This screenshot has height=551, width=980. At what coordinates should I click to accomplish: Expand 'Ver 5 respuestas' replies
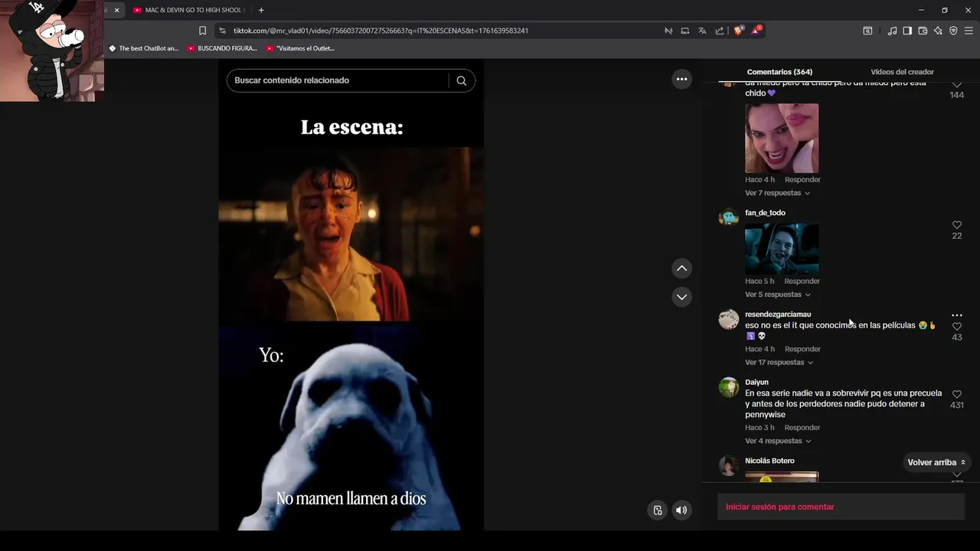point(778,295)
